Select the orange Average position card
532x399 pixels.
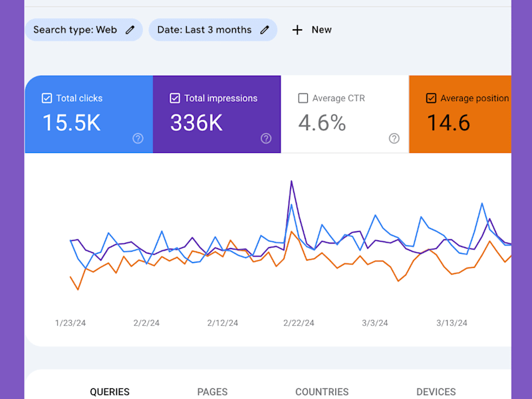[x=460, y=114]
